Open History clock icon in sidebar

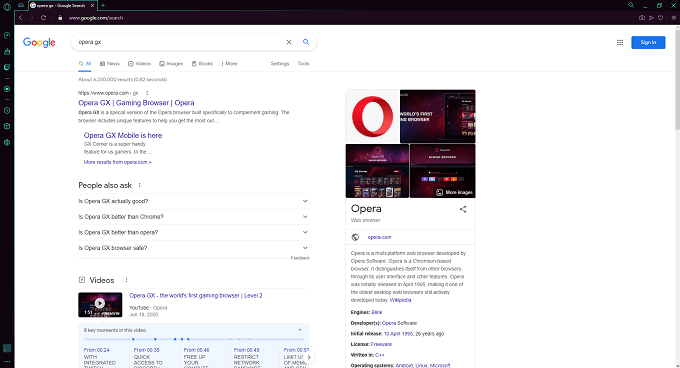[x=7, y=111]
